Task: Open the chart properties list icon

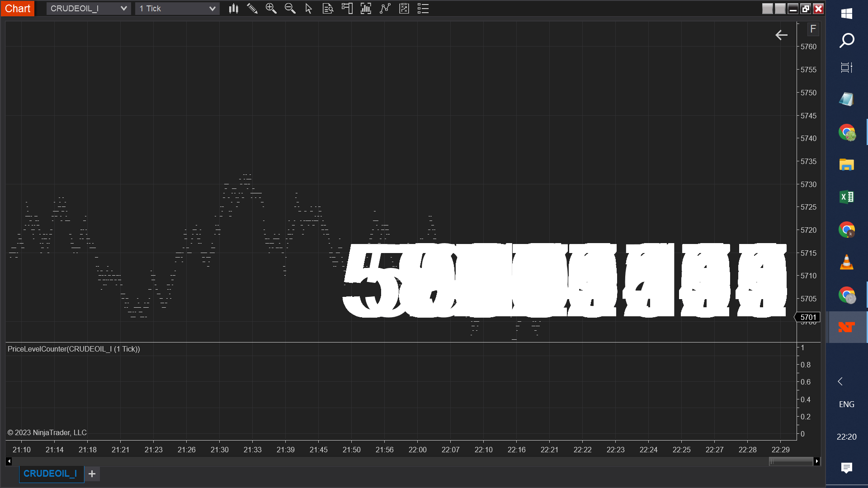Action: 423,9
